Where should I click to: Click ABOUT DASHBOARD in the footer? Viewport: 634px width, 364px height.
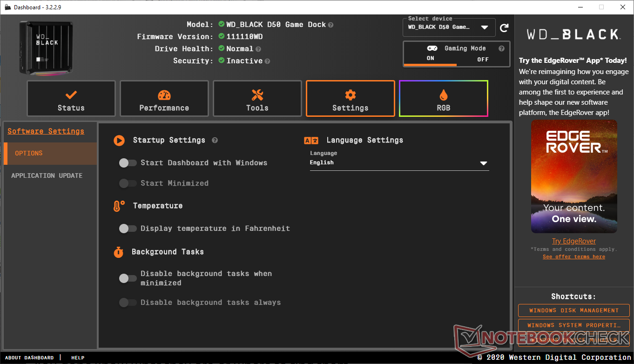point(29,358)
